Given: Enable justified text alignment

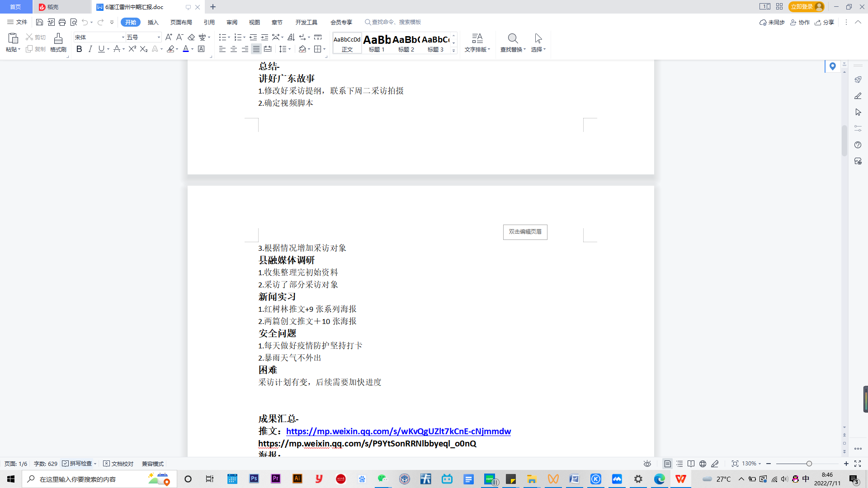Looking at the screenshot, I should [x=256, y=49].
